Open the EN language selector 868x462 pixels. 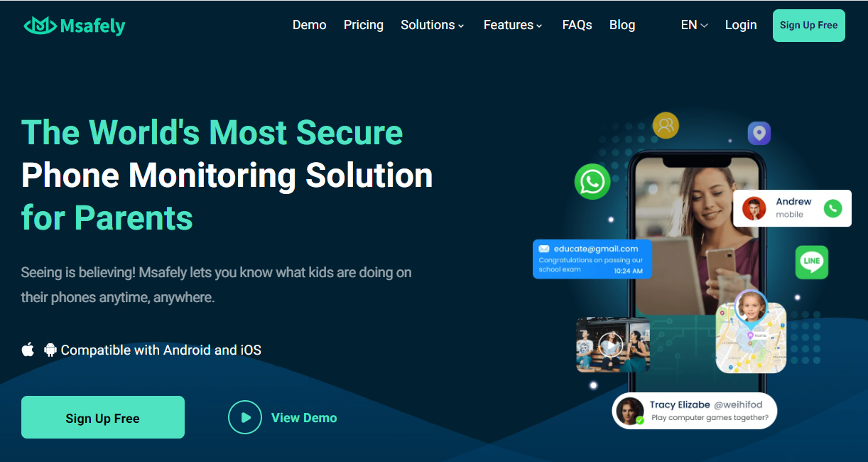[x=694, y=25]
